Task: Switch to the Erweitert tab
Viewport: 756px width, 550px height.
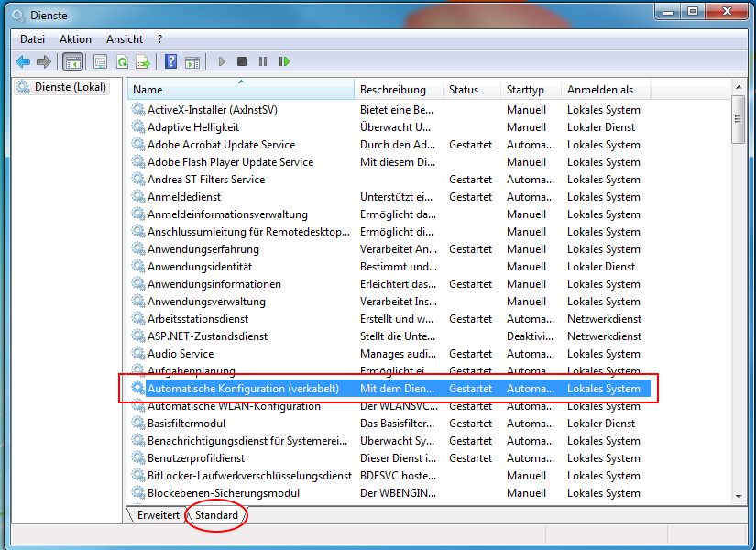Action: point(159,515)
